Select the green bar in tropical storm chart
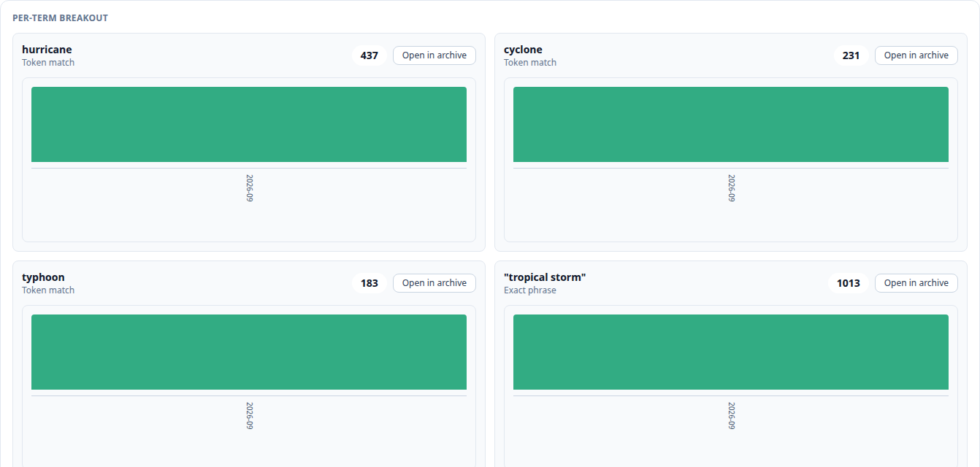Screen dimensions: 980x467 731,352
